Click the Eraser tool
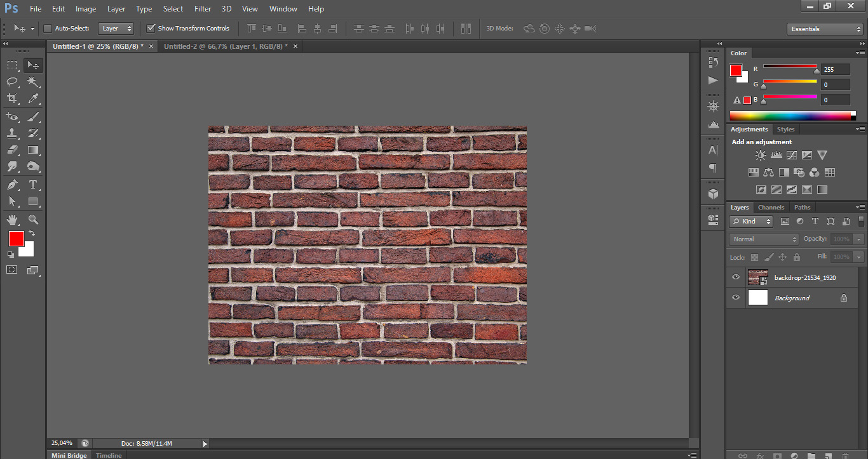This screenshot has height=459, width=868. 12,150
